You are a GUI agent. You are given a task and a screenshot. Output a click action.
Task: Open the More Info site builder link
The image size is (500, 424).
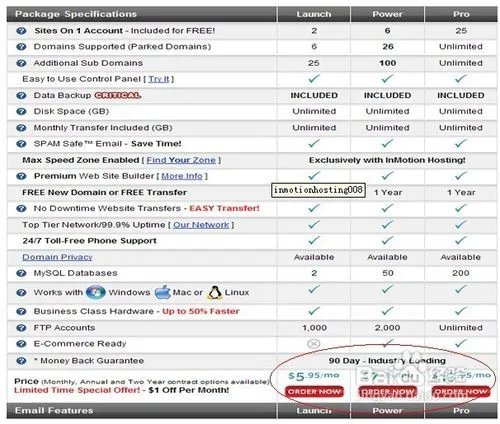pos(182,176)
